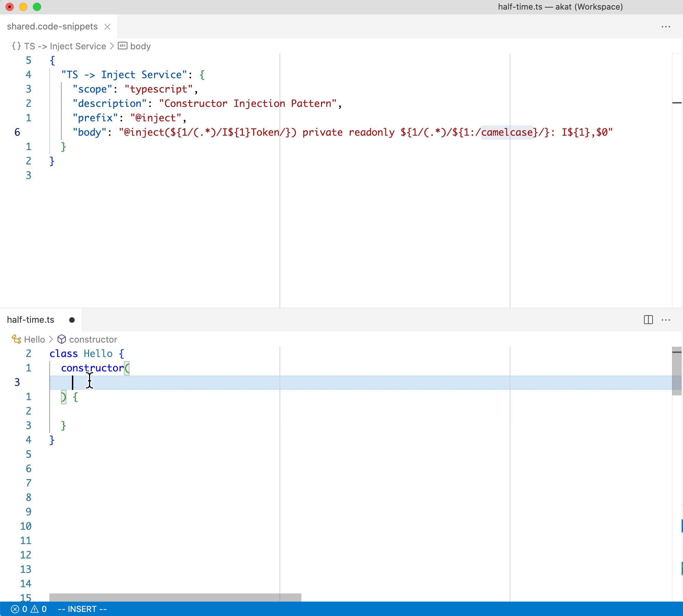This screenshot has width=683, height=616.
Task: Click the unsaved changes dot on half-time.ts
Action: pos(72,320)
